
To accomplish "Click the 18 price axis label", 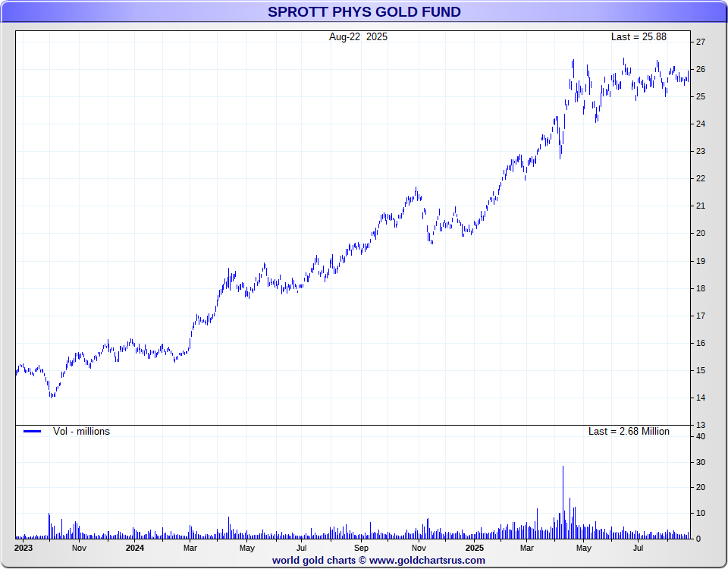I will point(701,289).
